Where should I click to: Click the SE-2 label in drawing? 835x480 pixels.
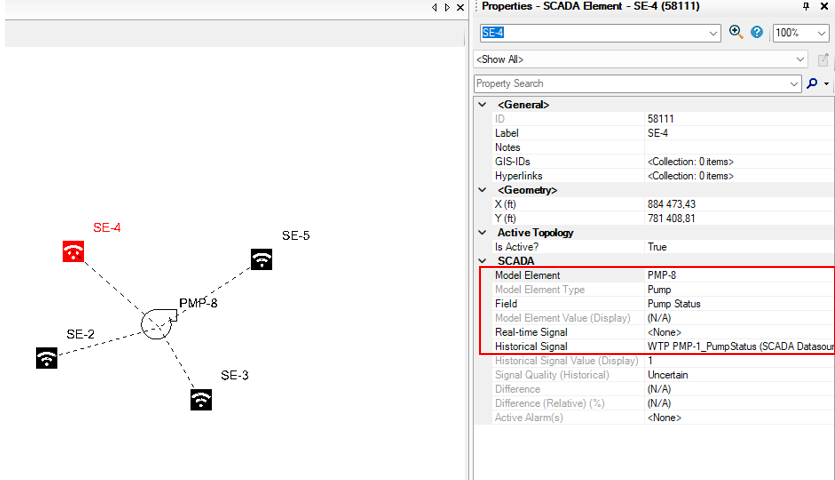click(x=80, y=334)
